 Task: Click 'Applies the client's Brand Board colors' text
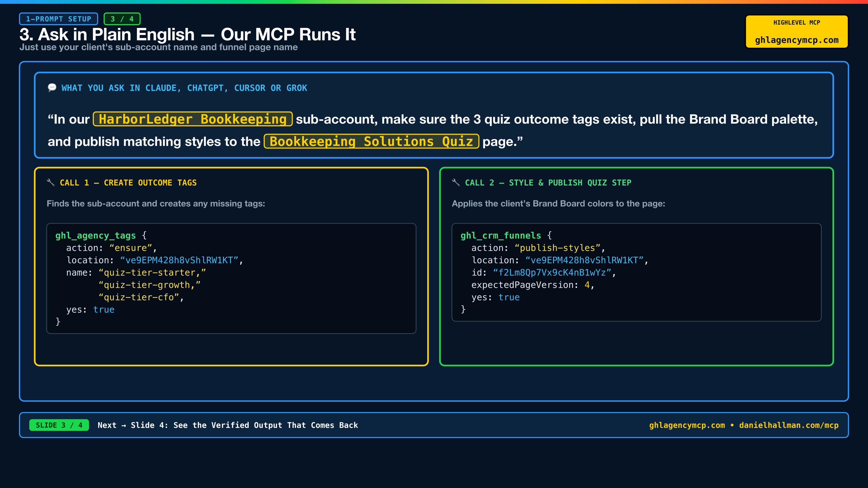(x=558, y=203)
